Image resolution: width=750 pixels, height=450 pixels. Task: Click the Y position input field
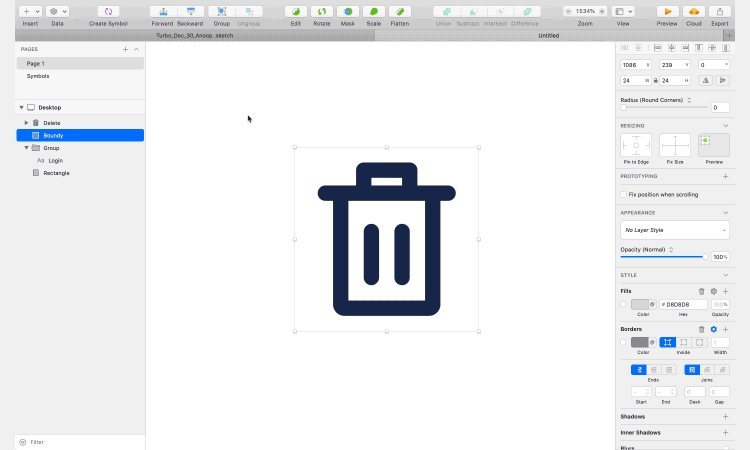[675, 65]
